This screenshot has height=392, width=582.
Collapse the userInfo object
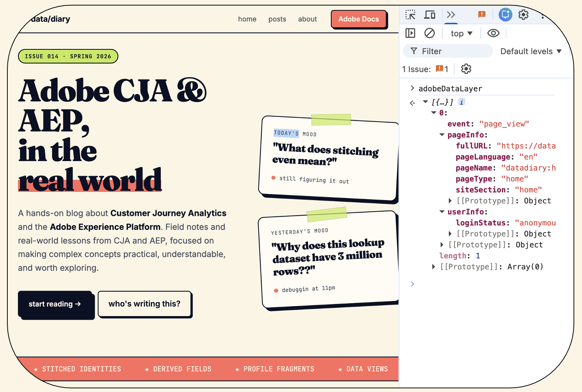(442, 212)
